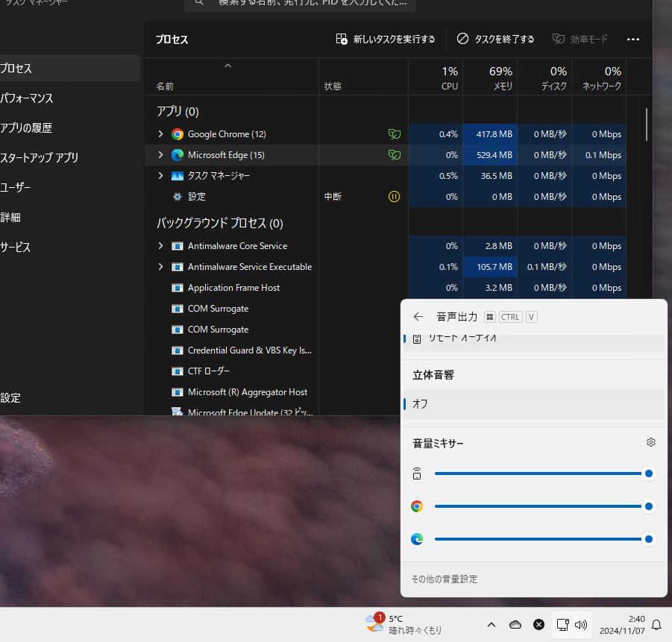The height and width of the screenshot is (642, 672).
Task: Click efficiency mode leaf icon for Google Chrome
Action: 395,134
